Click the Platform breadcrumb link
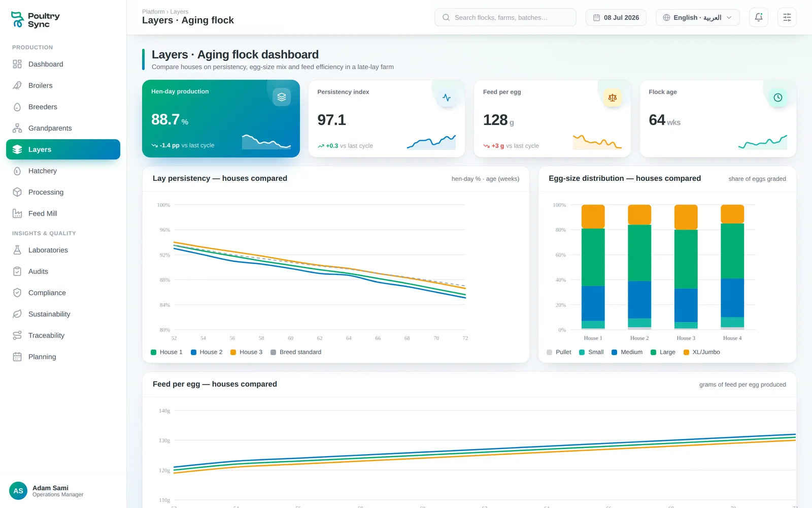812x508 pixels. coord(153,12)
